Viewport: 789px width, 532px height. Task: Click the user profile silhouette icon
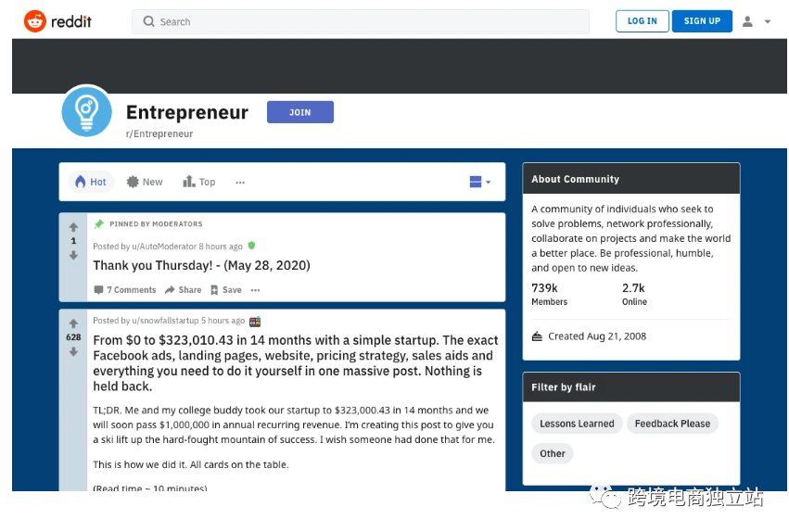(x=747, y=21)
